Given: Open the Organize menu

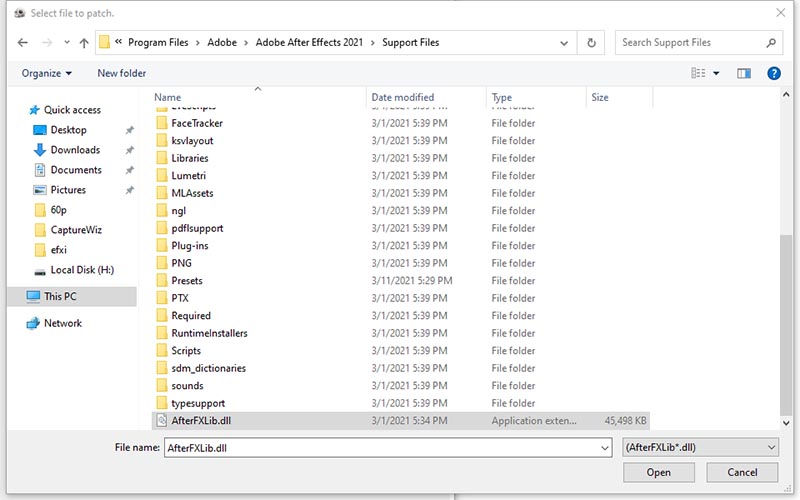Looking at the screenshot, I should (46, 73).
